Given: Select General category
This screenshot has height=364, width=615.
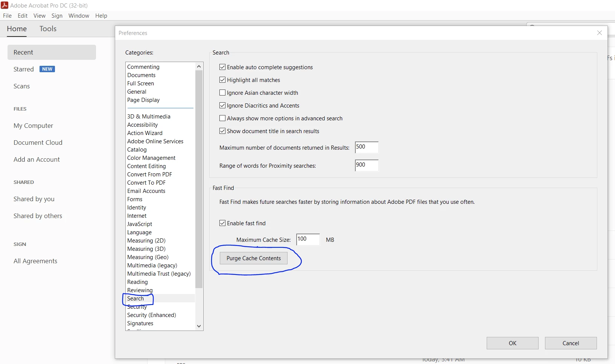Looking at the screenshot, I should (137, 92).
